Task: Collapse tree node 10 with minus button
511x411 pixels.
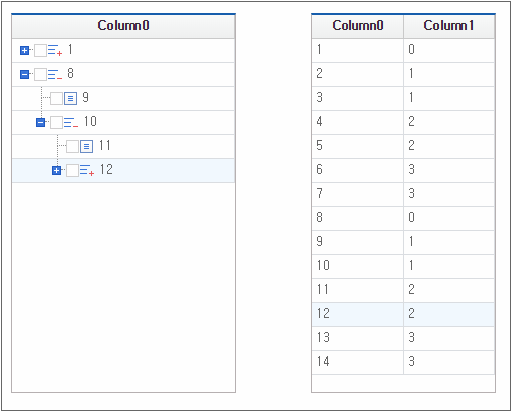Action: point(40,122)
